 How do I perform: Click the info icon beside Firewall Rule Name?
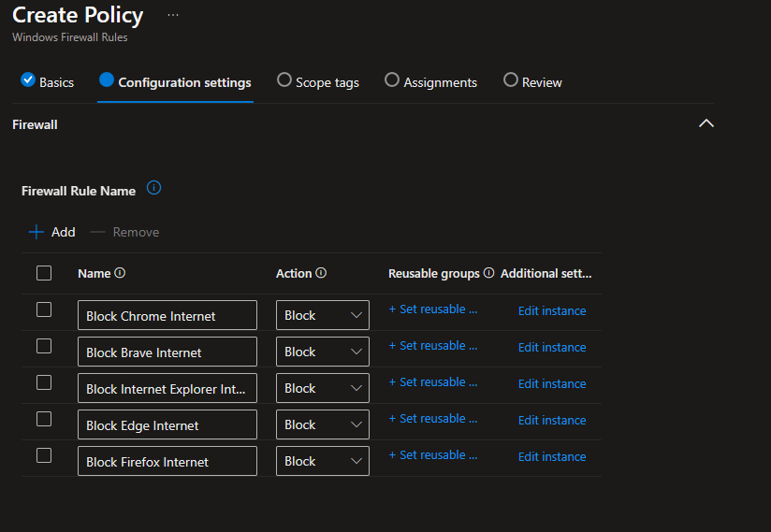154,188
